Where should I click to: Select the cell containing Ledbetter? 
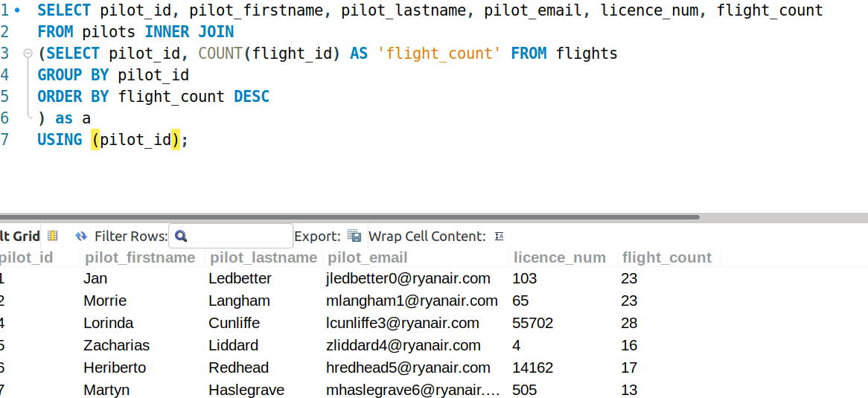240,278
